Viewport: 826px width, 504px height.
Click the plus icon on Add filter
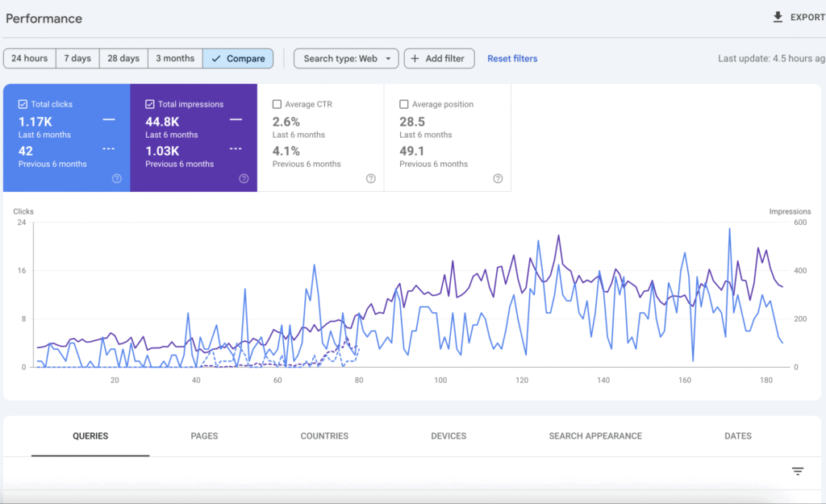(x=415, y=59)
